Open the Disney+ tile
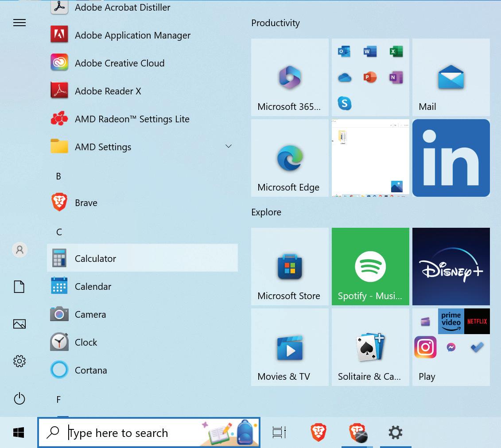Screen dimensions: 501x448 click(x=451, y=266)
